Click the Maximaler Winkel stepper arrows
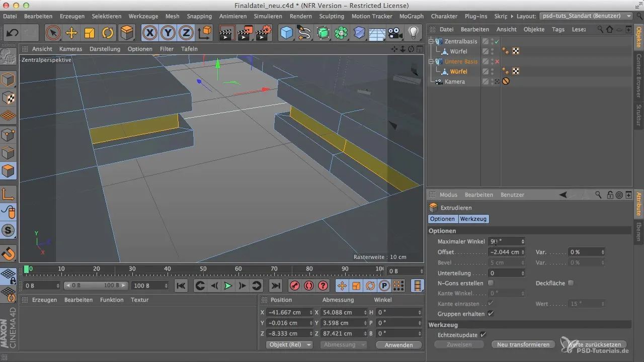This screenshot has height=362, width=644. click(x=523, y=241)
